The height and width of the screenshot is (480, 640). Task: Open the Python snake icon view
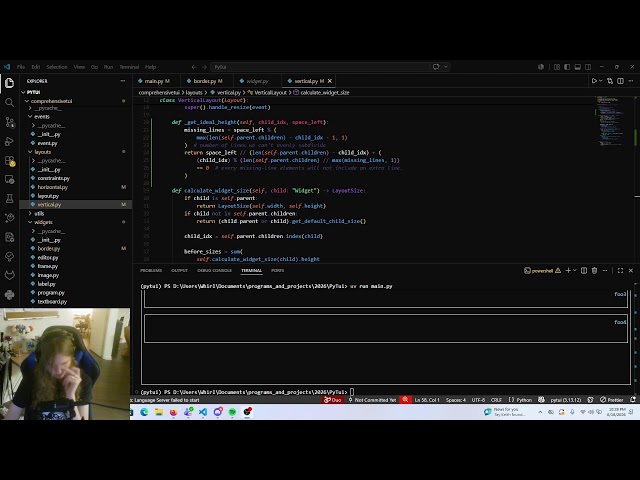coord(9,294)
